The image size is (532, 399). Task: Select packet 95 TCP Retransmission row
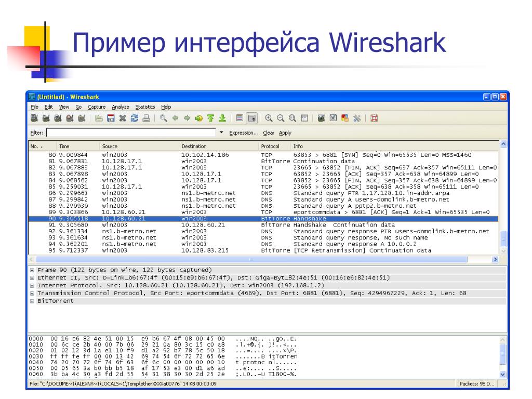pos(263,250)
